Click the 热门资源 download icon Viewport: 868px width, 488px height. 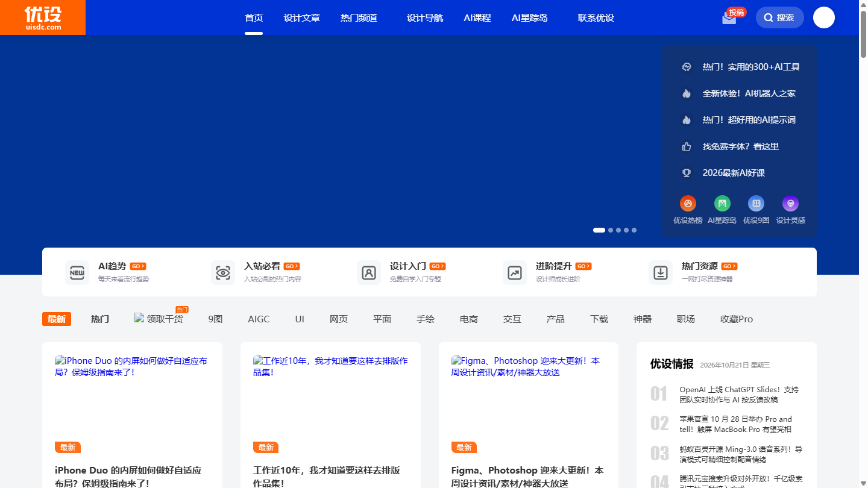(661, 273)
